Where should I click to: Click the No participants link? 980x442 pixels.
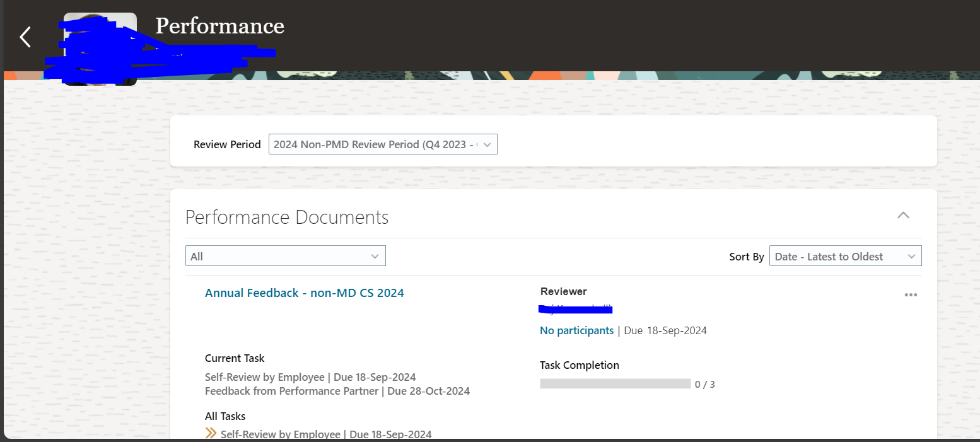coord(576,330)
